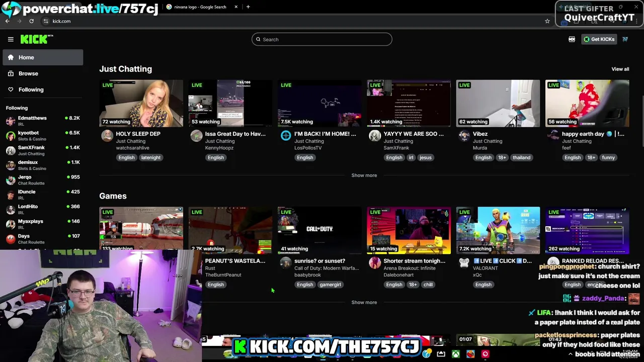Image resolution: width=644 pixels, height=362 pixels.
Task: Expand Just Chatting with Show more
Action: pos(364,175)
